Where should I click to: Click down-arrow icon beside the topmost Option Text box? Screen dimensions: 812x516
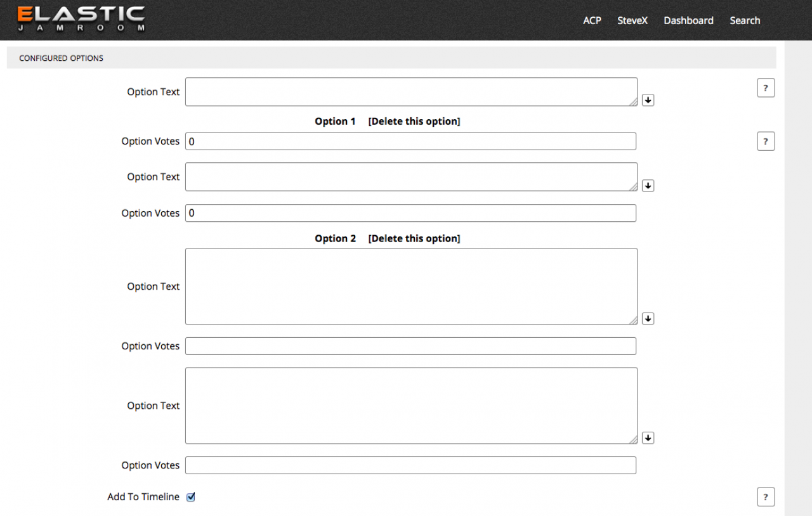(648, 100)
